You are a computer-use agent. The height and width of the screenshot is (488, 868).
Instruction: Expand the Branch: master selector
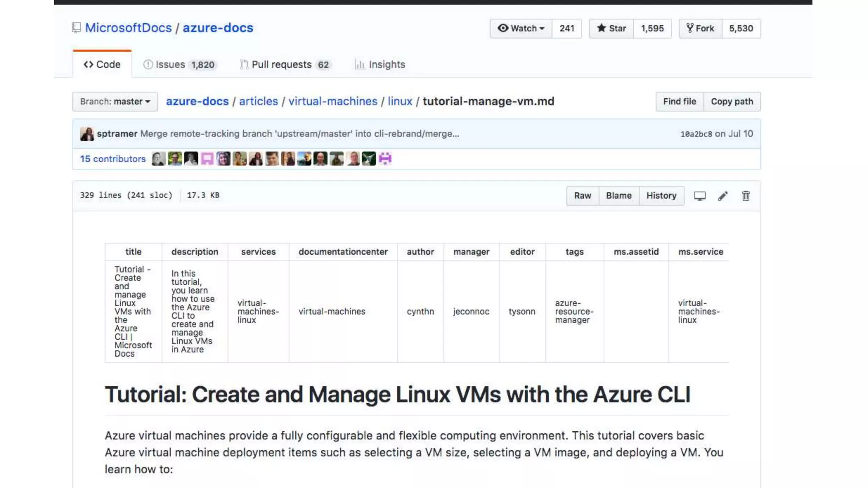pos(115,102)
